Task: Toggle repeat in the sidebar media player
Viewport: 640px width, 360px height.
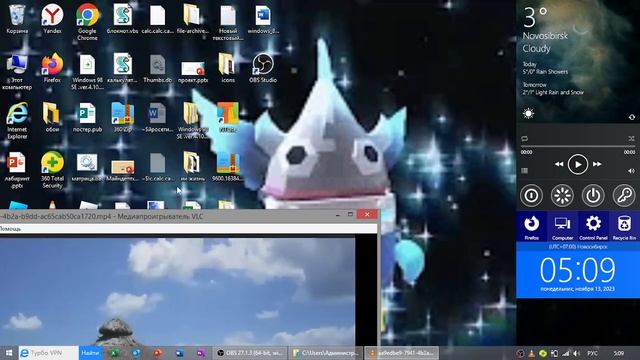Action: (x=524, y=139)
